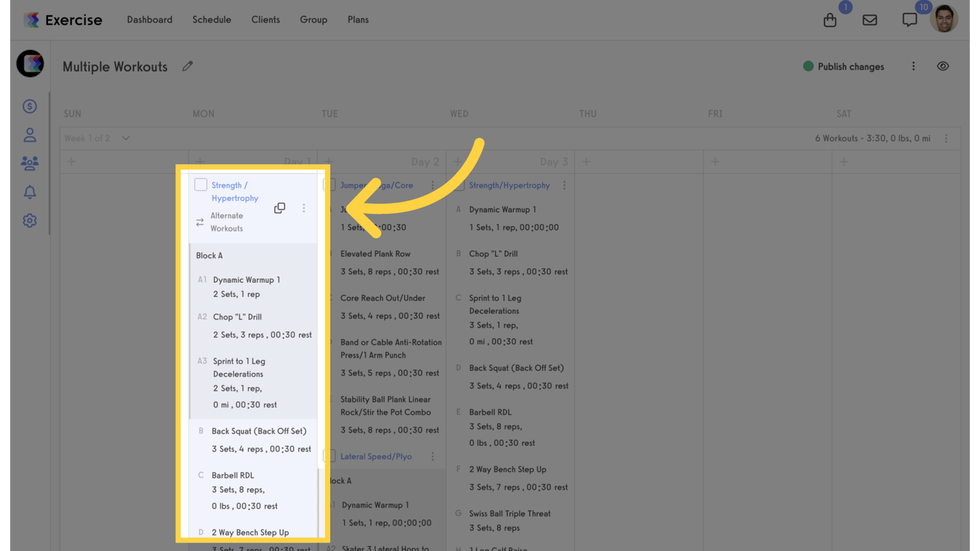Viewport: 980px width, 551px height.
Task: Open the dollar payments icon in sidebar
Action: 29,106
